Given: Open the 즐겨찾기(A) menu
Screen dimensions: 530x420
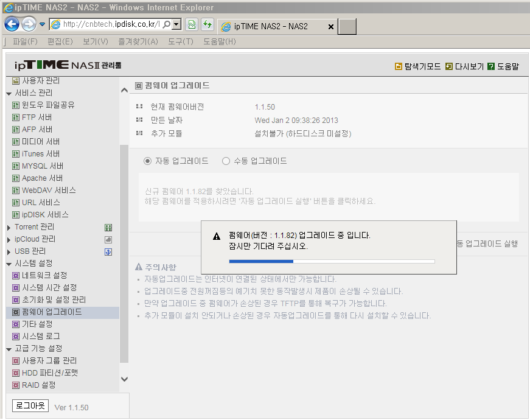Looking at the screenshot, I should 138,41.
